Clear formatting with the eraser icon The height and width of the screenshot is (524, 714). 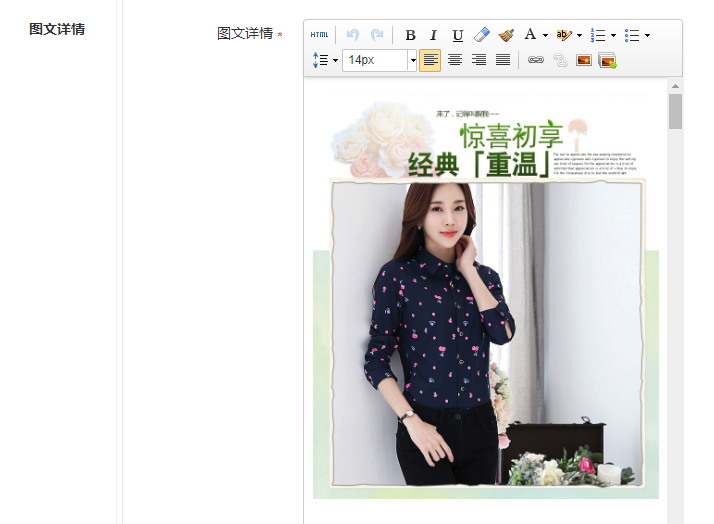point(482,35)
